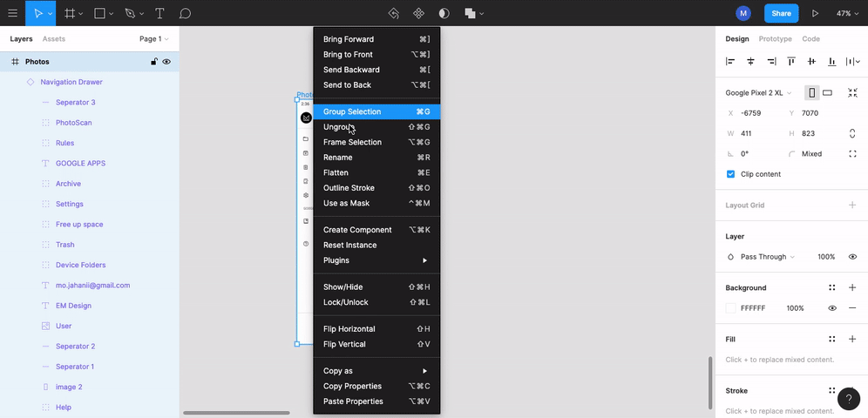Add a background fill with plus

[852, 287]
